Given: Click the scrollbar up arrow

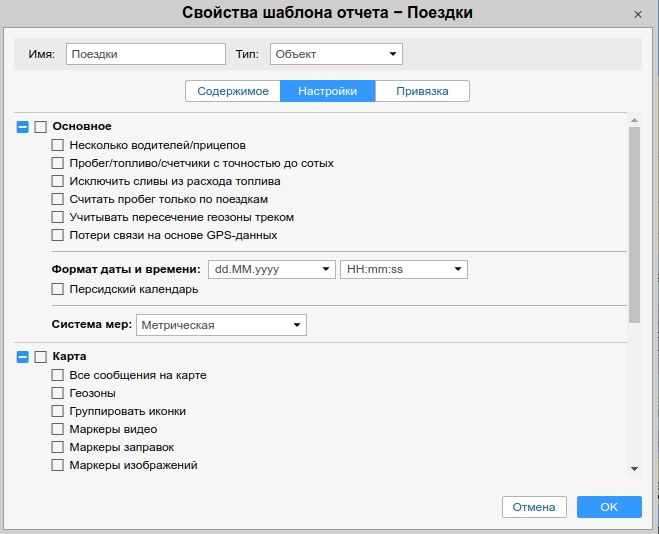Looking at the screenshot, I should point(634,121).
